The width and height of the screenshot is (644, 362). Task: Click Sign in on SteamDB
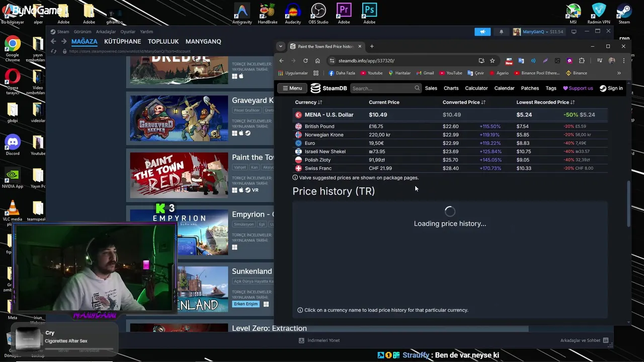(611, 88)
